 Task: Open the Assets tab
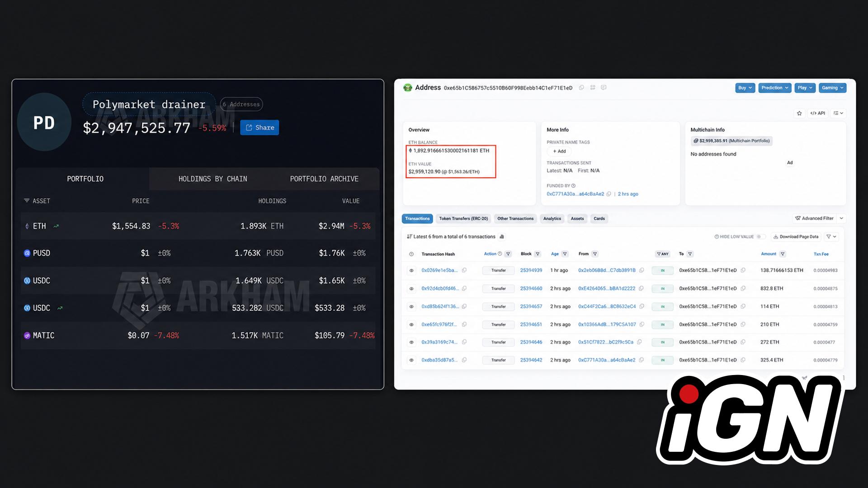577,219
